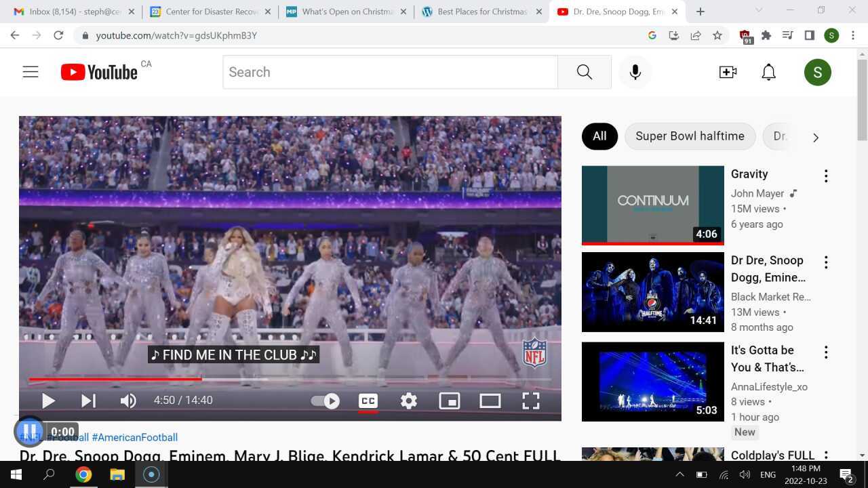Image resolution: width=868 pixels, height=488 pixels.
Task: Open the Gravity video title link
Action: (x=749, y=174)
